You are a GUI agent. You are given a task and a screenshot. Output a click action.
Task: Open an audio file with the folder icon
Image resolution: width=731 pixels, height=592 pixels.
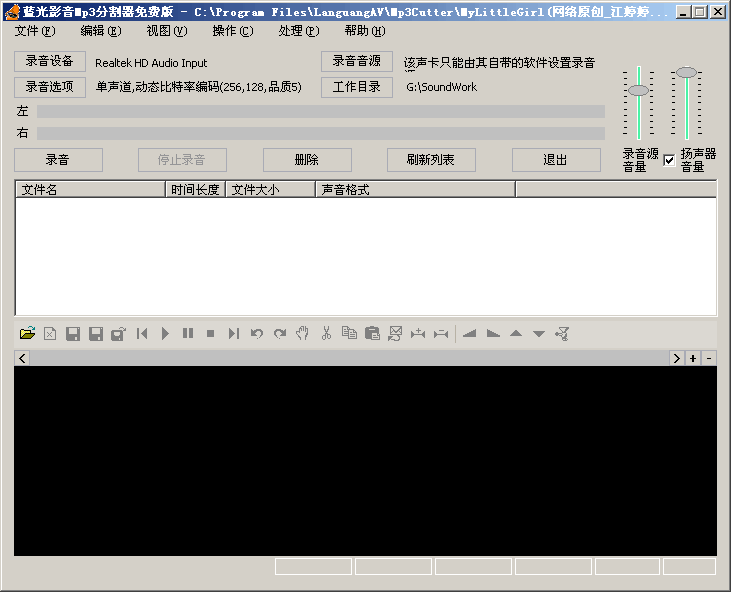pos(28,333)
